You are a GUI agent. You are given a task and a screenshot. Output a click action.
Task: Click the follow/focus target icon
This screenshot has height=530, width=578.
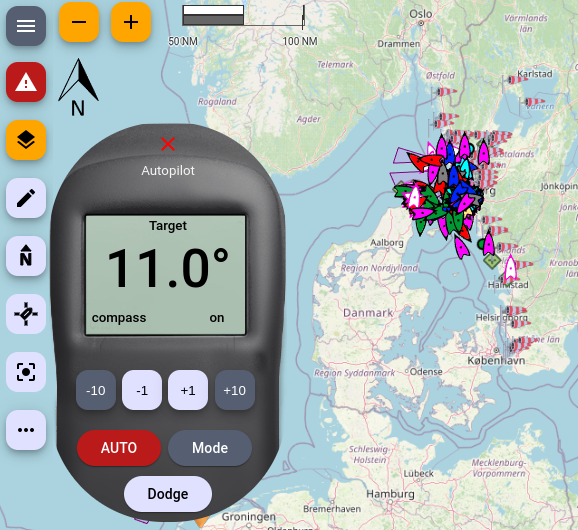coord(26,372)
